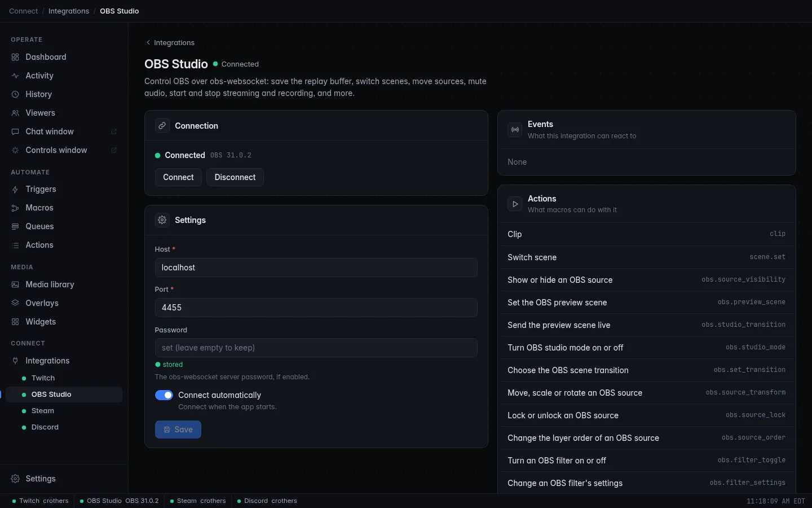Click the Events broadcast icon
Screen dimensions: 812x508
pos(515,130)
